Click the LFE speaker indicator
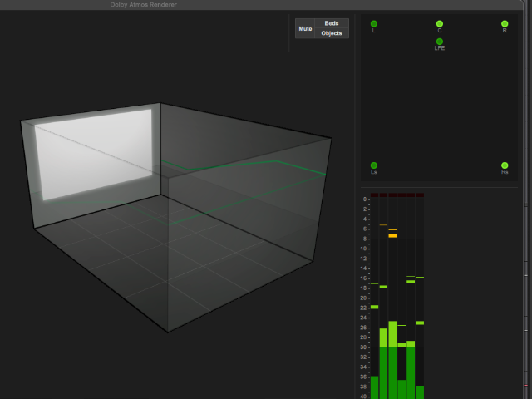The width and height of the screenshot is (532, 399). [x=440, y=42]
